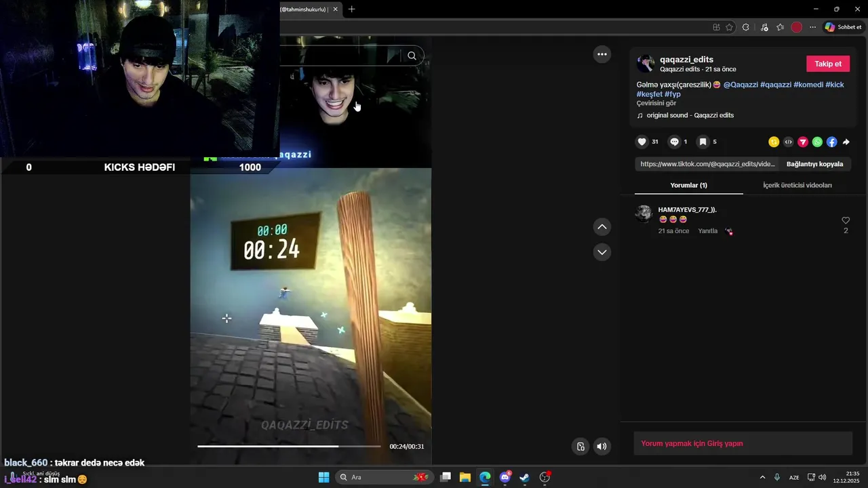Open the three-dot video options menu
868x488 pixels.
coord(602,54)
